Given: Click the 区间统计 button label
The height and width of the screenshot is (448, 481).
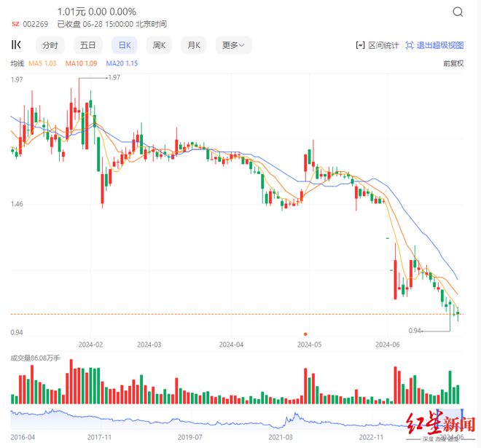Looking at the screenshot, I should coord(383,45).
